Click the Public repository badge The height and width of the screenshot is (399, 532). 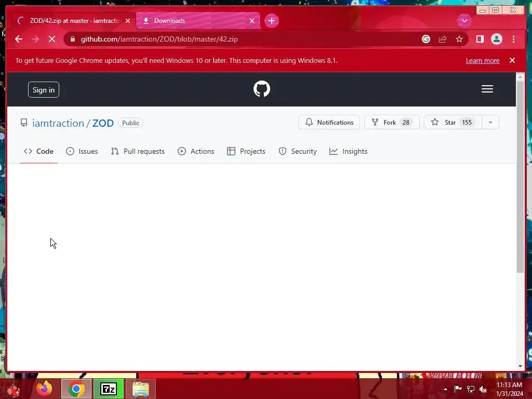tap(130, 123)
